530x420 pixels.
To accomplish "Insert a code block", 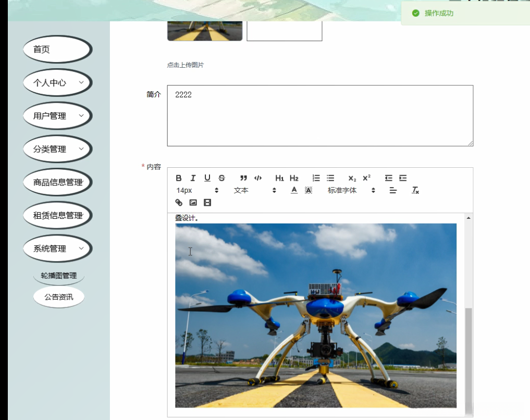I will click(x=258, y=178).
